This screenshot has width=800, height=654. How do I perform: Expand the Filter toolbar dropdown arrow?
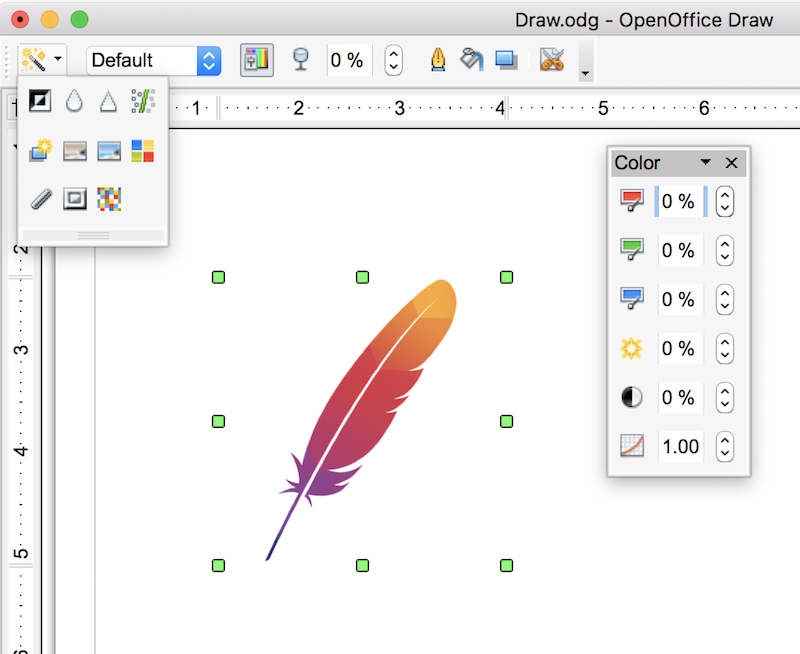(56, 60)
